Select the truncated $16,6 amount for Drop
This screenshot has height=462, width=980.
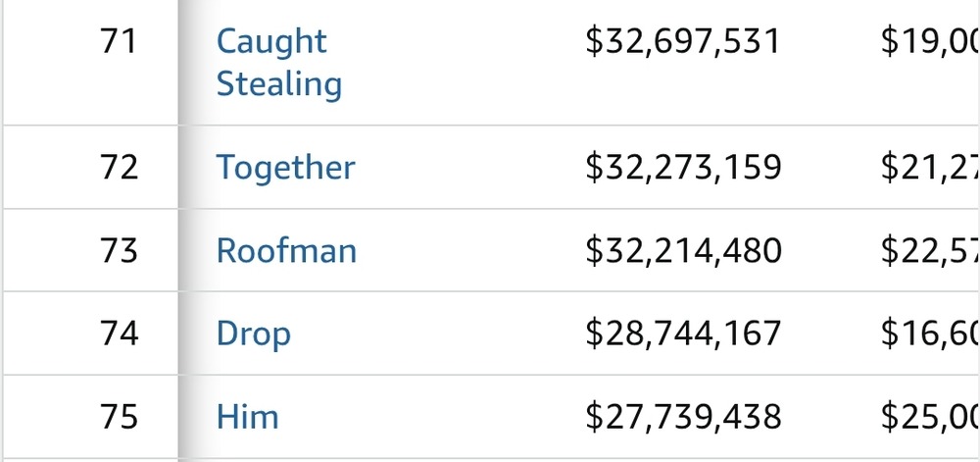click(929, 334)
